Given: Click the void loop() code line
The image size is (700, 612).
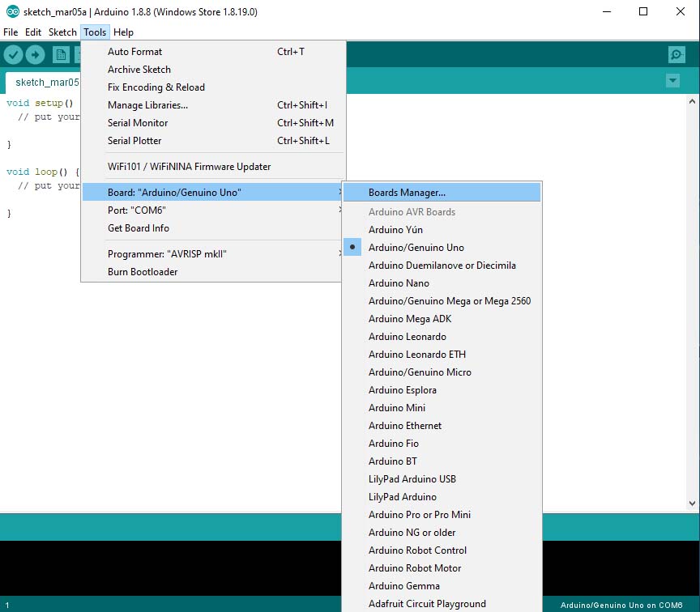Looking at the screenshot, I should 43,172.
